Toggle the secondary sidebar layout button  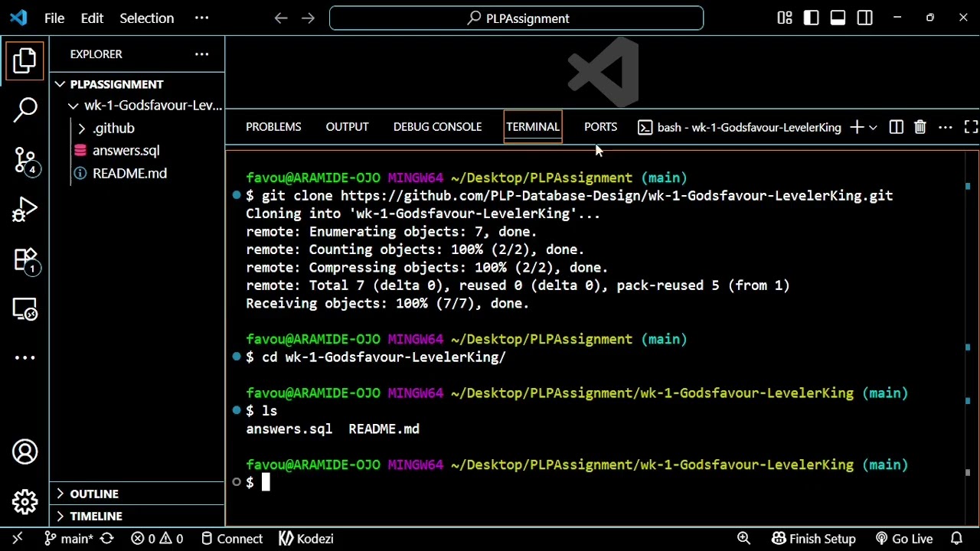point(865,18)
